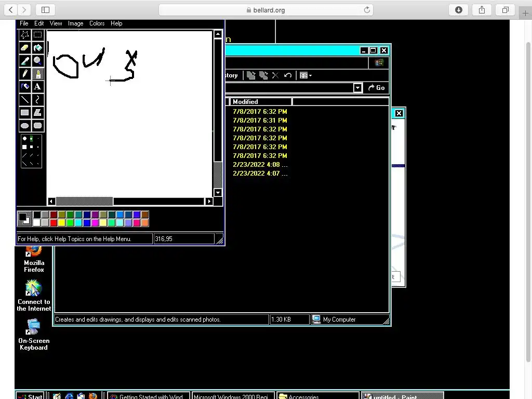This screenshot has height=399, width=532.
Task: Switch to Accessories taskbar button
Action: pyautogui.click(x=318, y=396)
